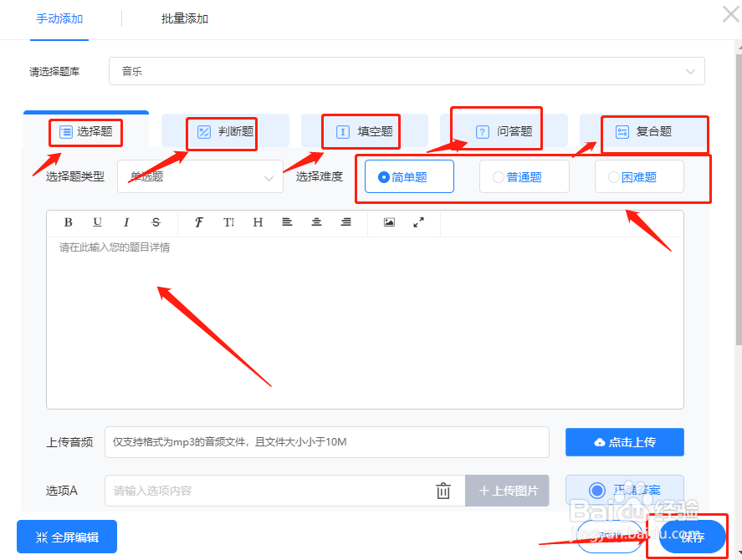This screenshot has height=560, width=742.
Task: Delete option A using the trash icon
Action: [x=443, y=491]
